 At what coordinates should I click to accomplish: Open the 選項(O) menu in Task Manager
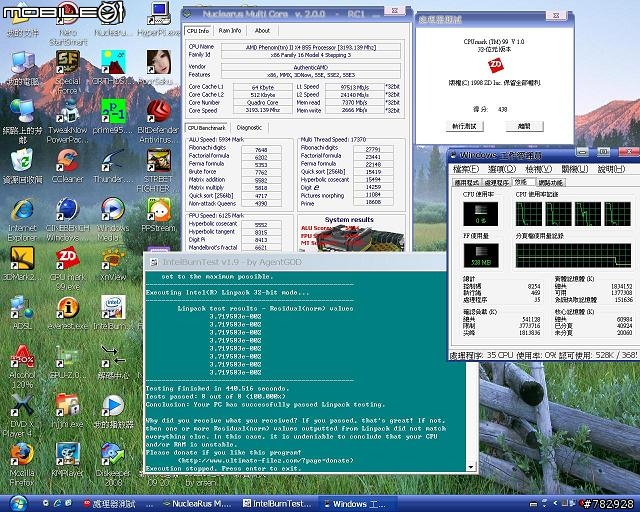[x=502, y=169]
